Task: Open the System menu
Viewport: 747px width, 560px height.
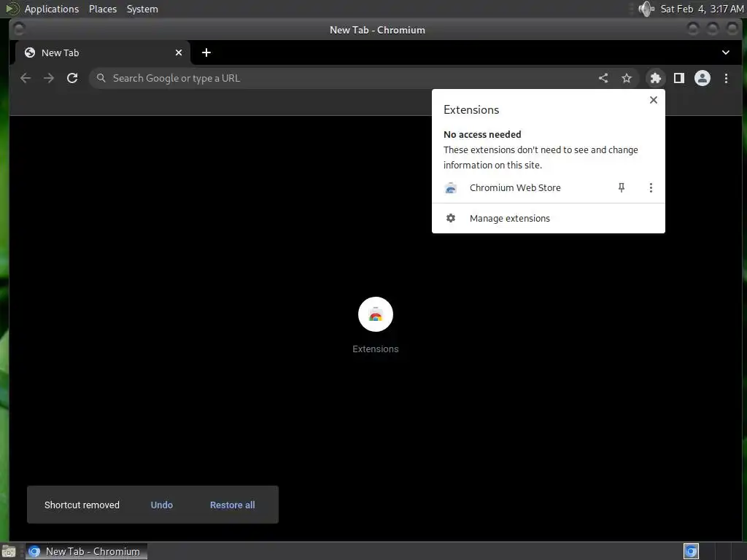Action: (142, 9)
